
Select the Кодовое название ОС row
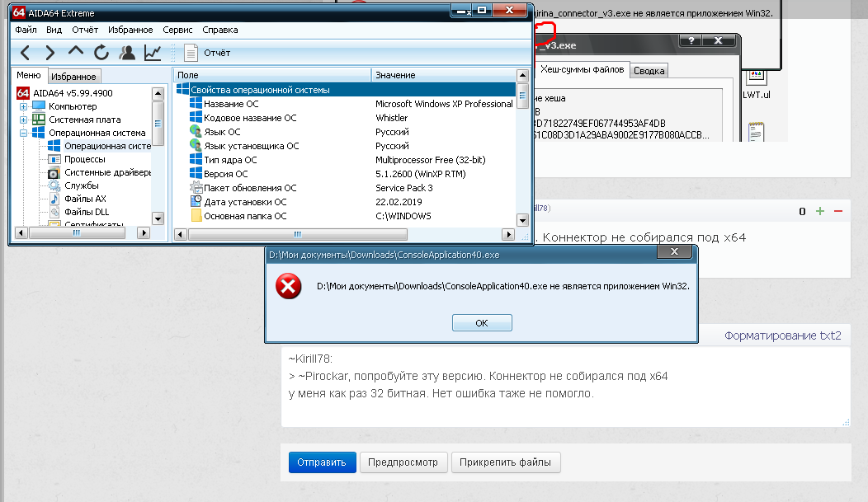[346, 118]
